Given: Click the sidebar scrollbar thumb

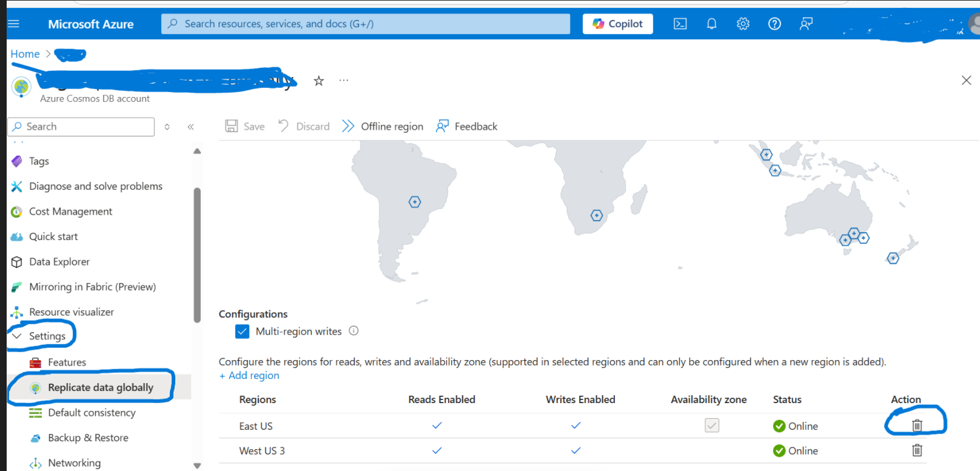Looking at the screenshot, I should 197,255.
